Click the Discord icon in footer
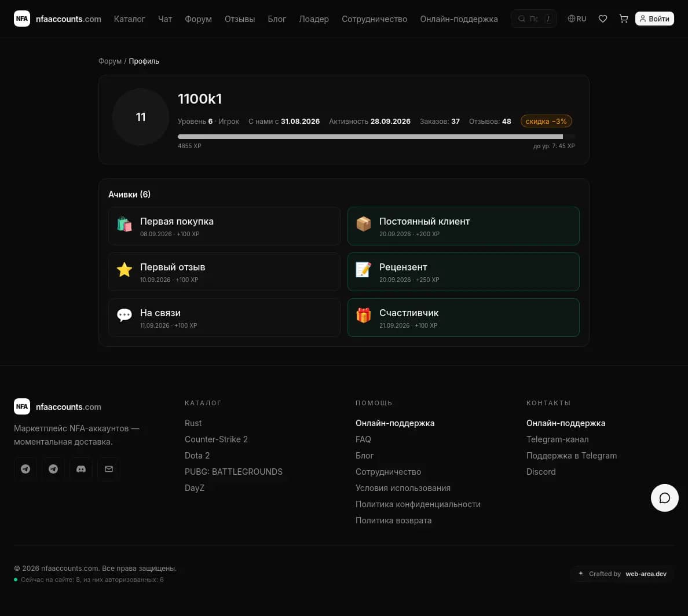The image size is (688, 616). [81, 469]
